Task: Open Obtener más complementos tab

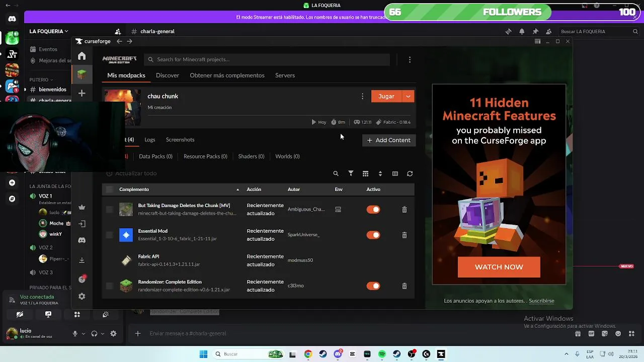Action: click(x=227, y=75)
